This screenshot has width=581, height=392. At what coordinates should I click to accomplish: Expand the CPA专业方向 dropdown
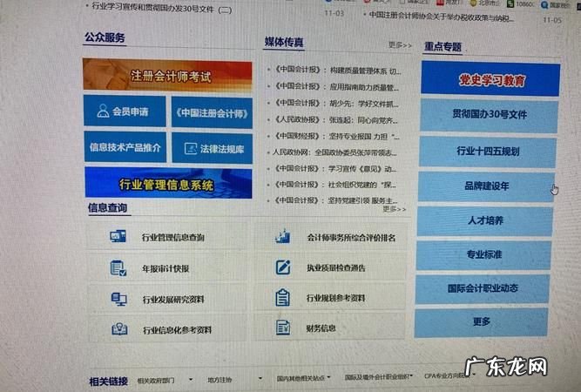449,375
